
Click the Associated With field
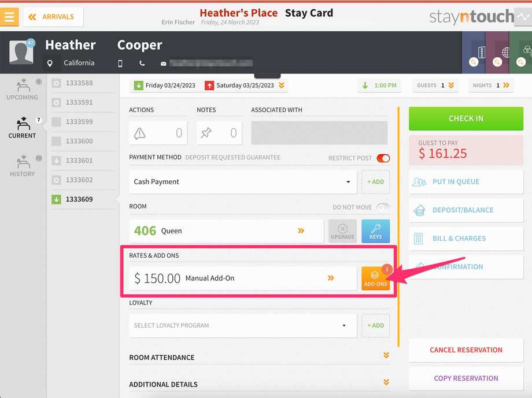(x=319, y=133)
